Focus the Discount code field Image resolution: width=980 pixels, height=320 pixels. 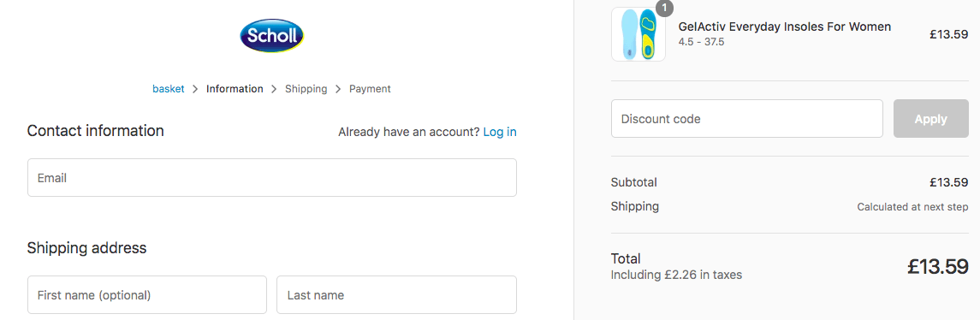point(747,119)
